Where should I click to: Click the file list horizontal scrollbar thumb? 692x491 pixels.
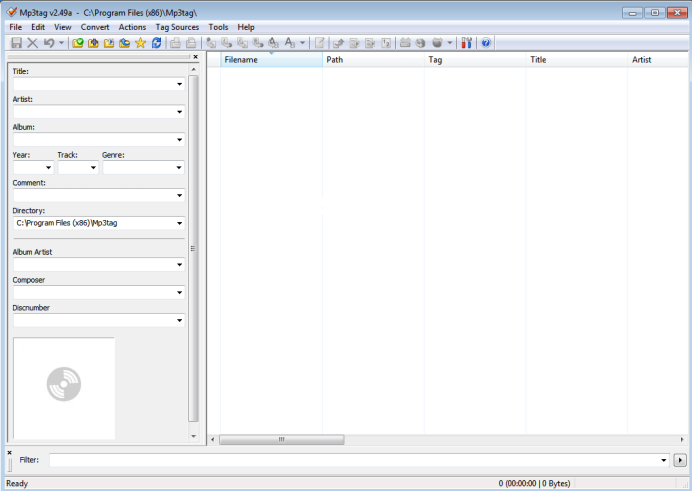pos(282,439)
